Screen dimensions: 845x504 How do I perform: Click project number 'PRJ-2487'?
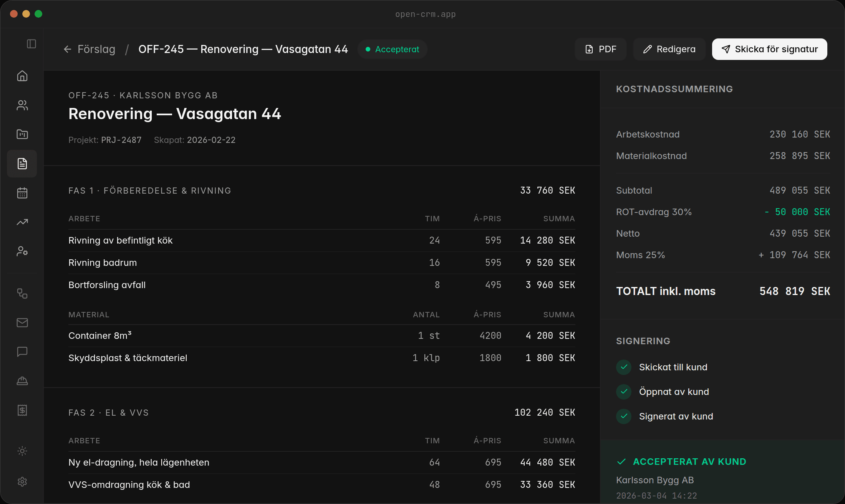pyautogui.click(x=121, y=140)
